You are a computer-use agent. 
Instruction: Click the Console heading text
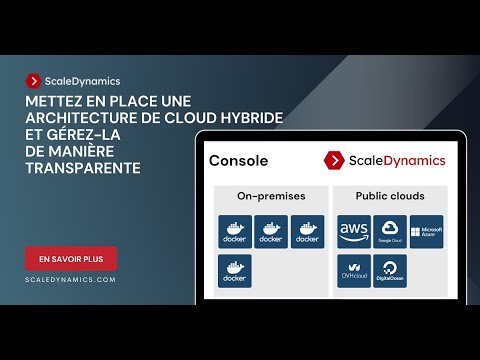[239, 161]
